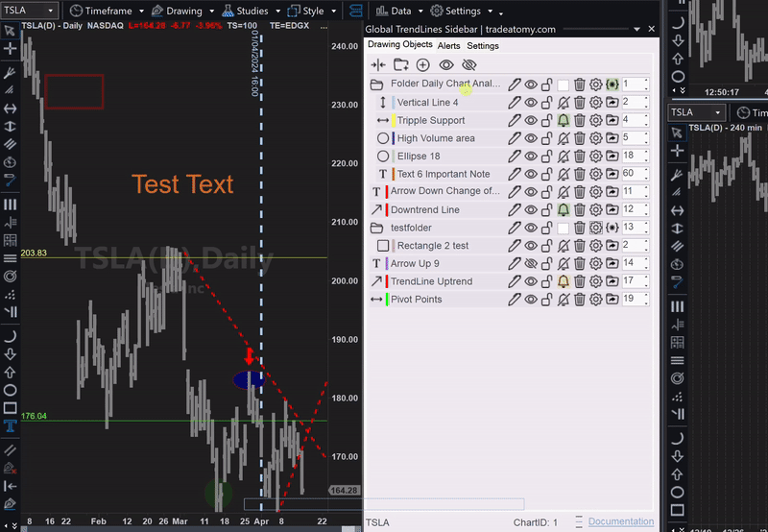768x532 pixels.
Task: Open the Studies menu
Action: click(x=246, y=11)
